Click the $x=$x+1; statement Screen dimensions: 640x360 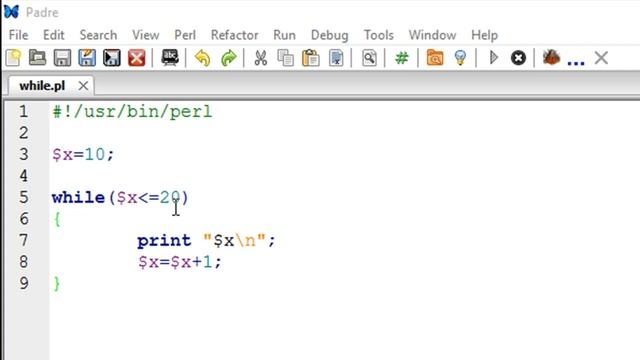tap(180, 262)
